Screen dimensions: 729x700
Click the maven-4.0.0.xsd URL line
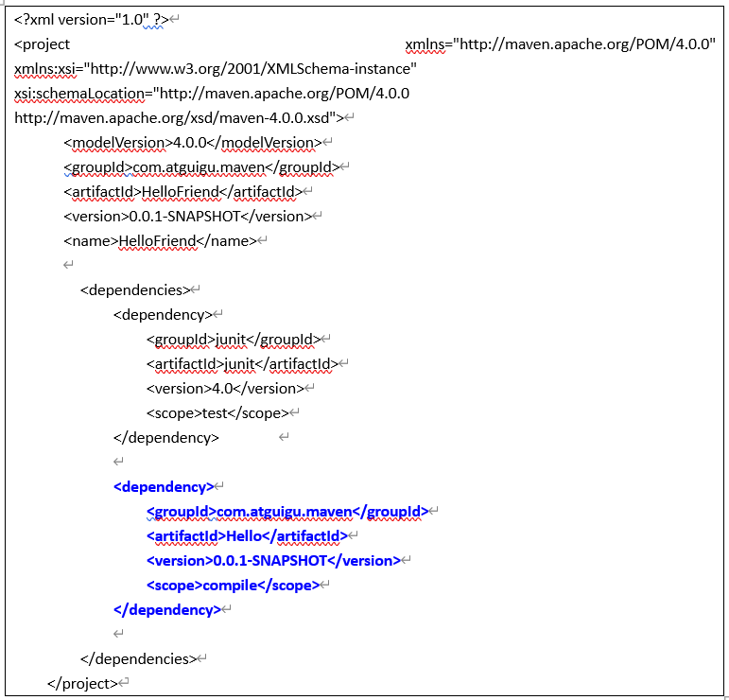(179, 118)
